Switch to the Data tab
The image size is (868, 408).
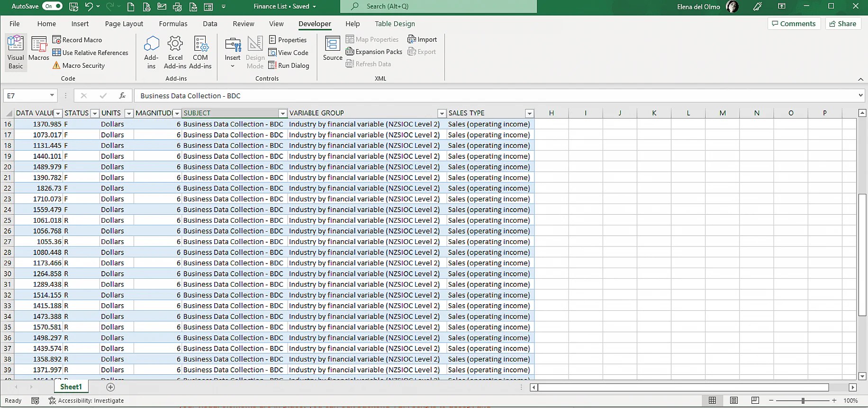tap(210, 24)
